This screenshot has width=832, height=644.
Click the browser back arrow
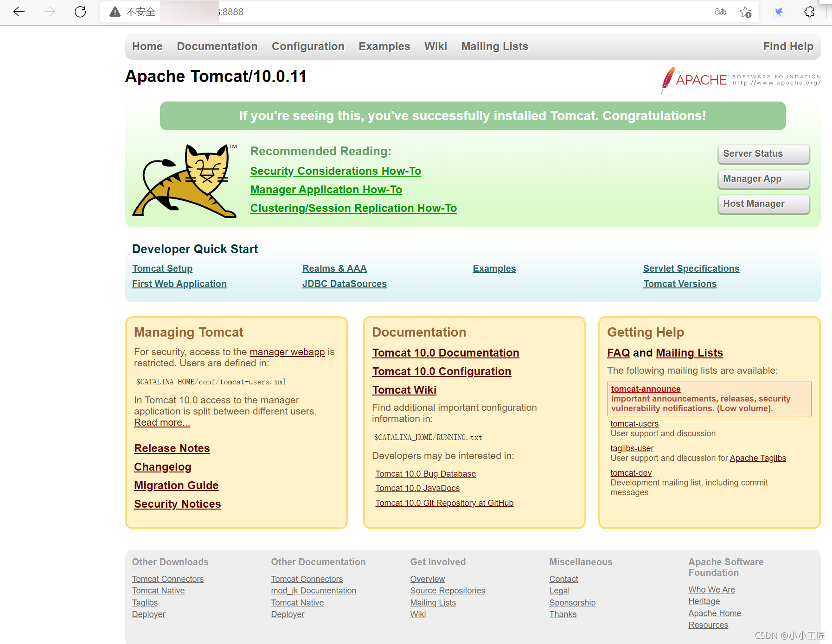click(x=19, y=12)
